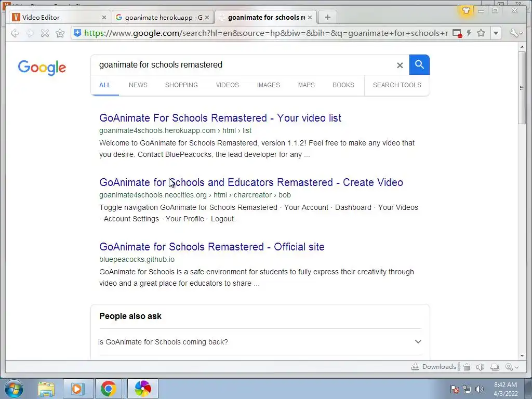Screen dimensions: 532x399
Task: Select the ALL results tab
Action: [105, 85]
